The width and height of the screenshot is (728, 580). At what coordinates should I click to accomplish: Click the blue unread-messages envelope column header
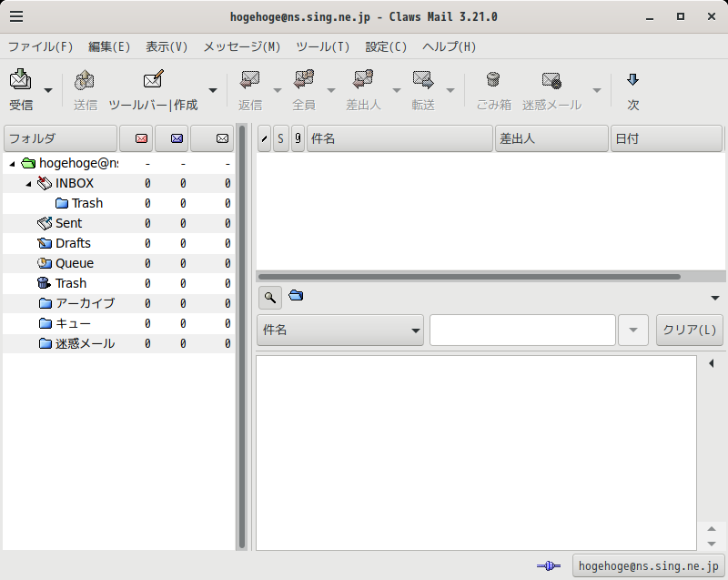pyautogui.click(x=172, y=138)
